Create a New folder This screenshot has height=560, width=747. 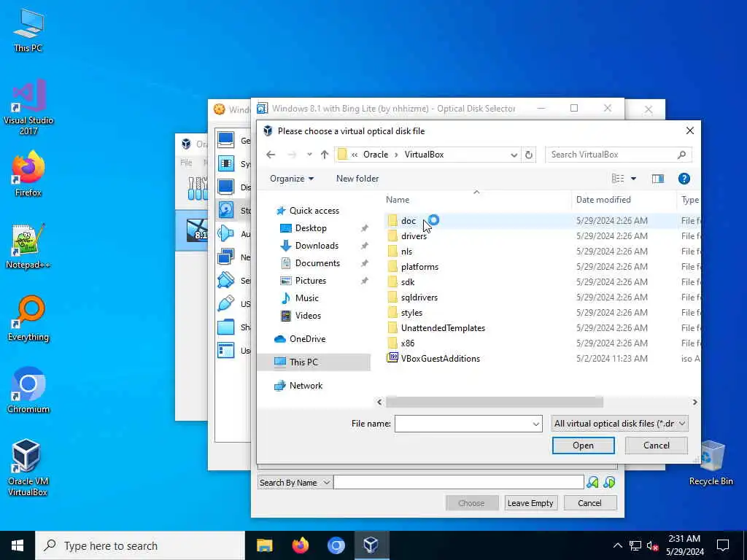pyautogui.click(x=357, y=179)
